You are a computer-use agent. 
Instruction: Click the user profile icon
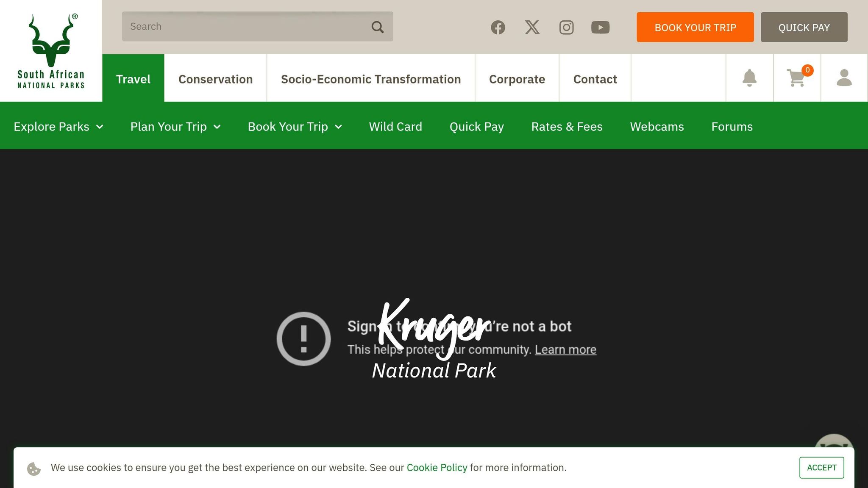[x=844, y=78]
